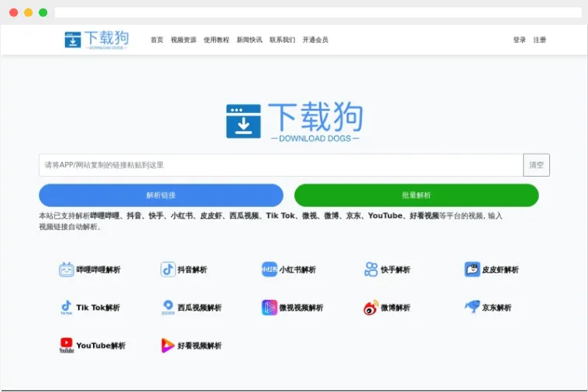Open 新闻快讯 menu item
This screenshot has height=392, width=588.
(249, 40)
